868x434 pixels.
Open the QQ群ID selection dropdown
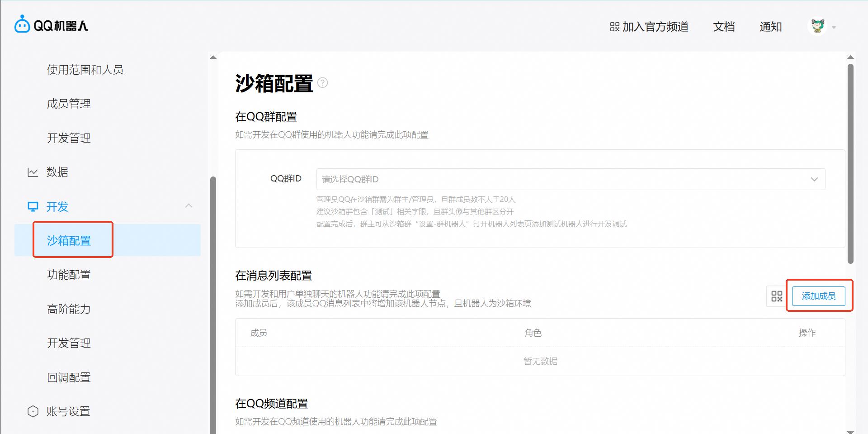[814, 179]
